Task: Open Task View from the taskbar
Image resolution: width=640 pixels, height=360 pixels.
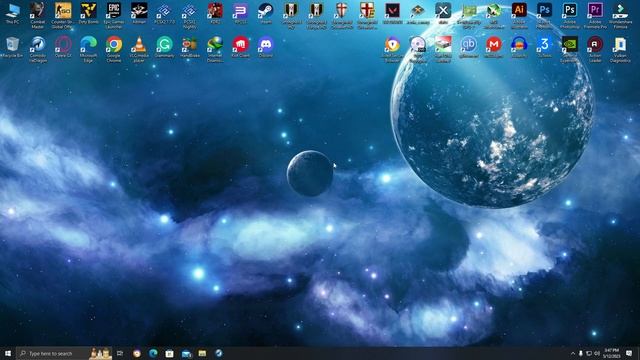Action: click(120, 353)
